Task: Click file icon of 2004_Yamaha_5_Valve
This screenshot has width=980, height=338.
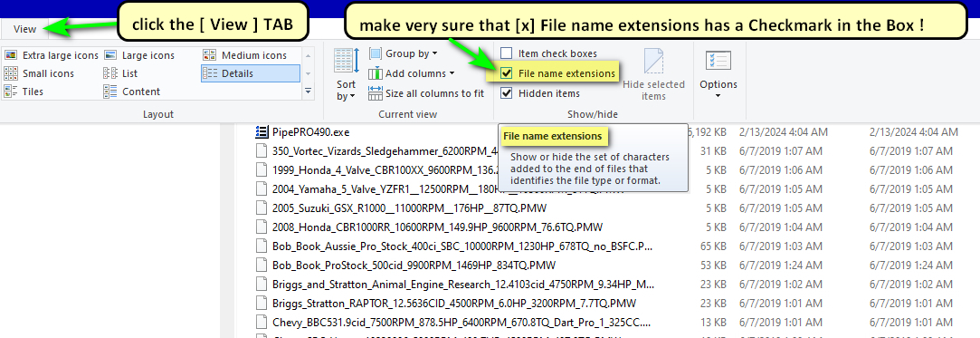Action: [262, 188]
